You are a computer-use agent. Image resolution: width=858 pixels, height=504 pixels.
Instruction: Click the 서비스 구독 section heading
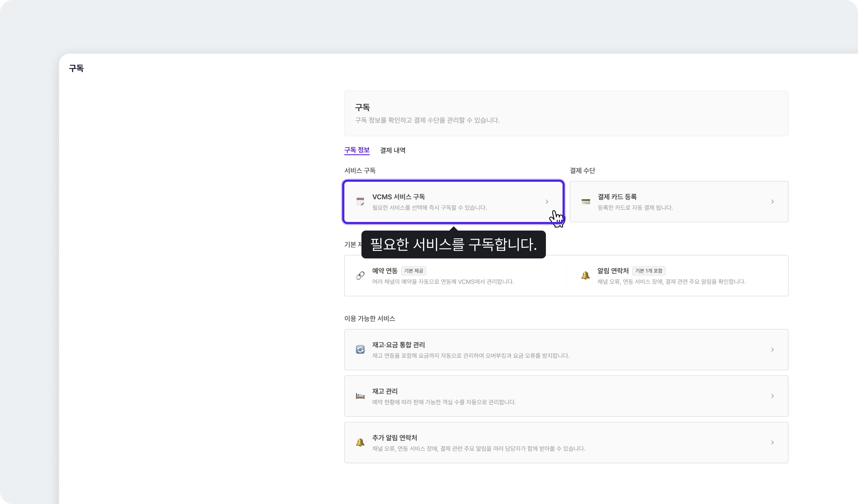(x=360, y=171)
